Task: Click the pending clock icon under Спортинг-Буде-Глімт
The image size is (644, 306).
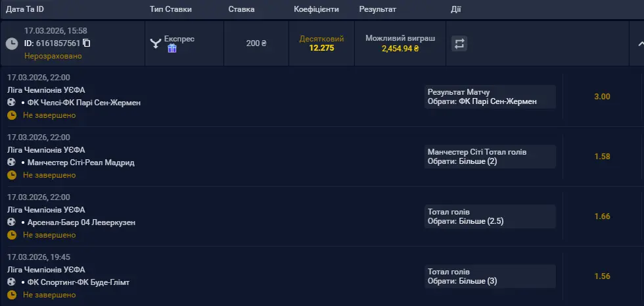Action: 11,295
